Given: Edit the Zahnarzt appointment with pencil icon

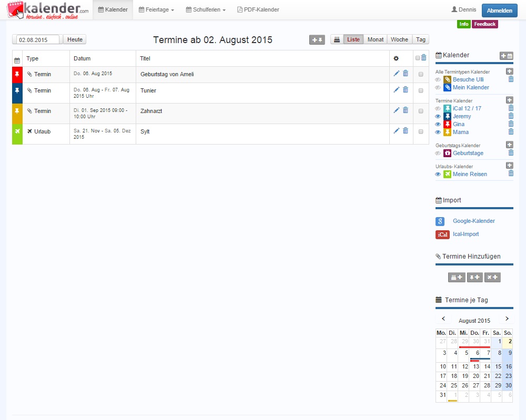Looking at the screenshot, I should tap(396, 111).
